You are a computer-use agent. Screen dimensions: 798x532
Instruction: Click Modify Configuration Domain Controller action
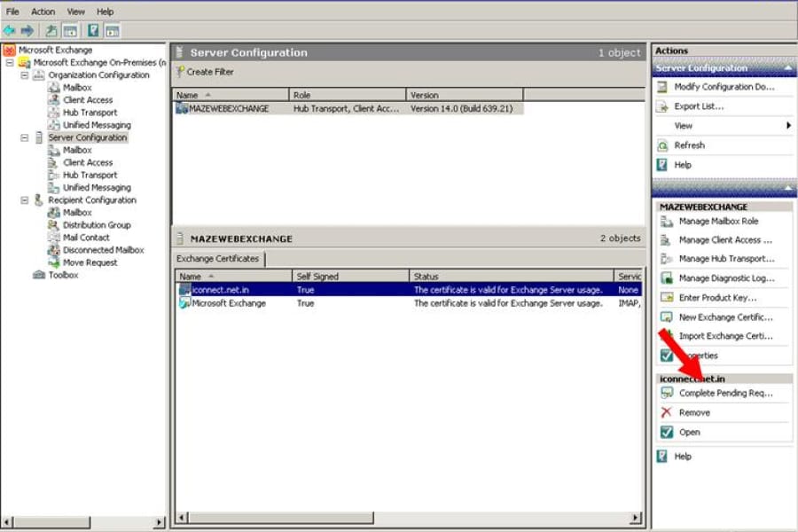point(724,87)
